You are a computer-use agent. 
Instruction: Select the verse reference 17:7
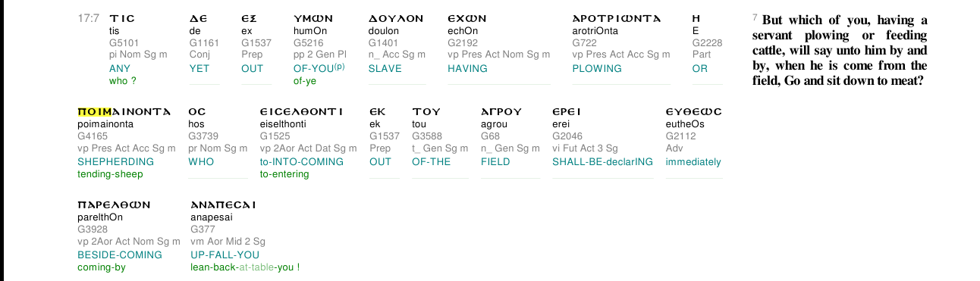coord(89,18)
